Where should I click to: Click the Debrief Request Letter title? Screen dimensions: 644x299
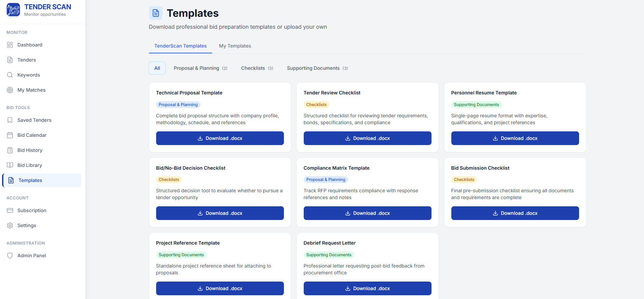click(330, 243)
